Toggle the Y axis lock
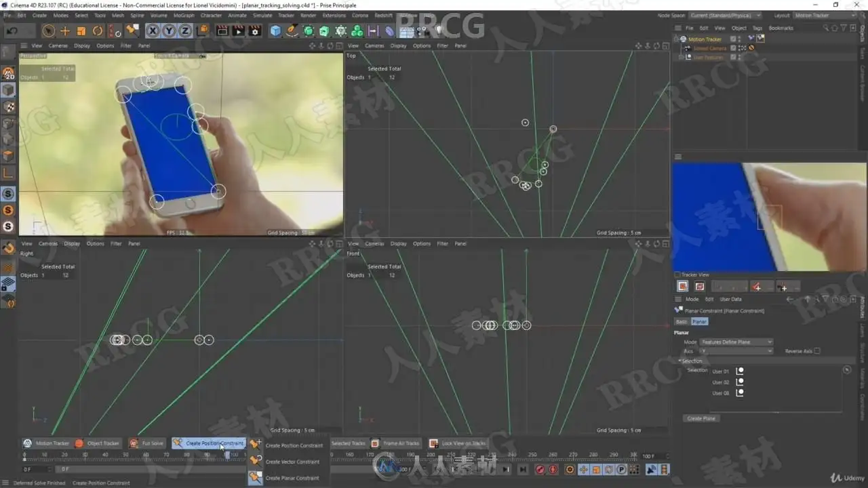Image resolution: width=868 pixels, height=488 pixels. 169,30
